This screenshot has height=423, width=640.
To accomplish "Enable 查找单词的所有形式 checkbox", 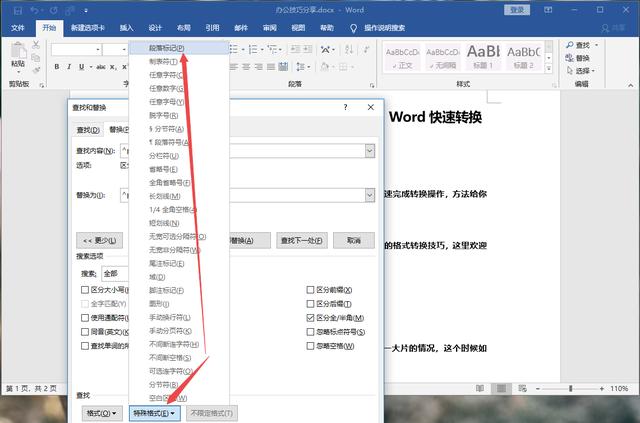I will (x=85, y=346).
